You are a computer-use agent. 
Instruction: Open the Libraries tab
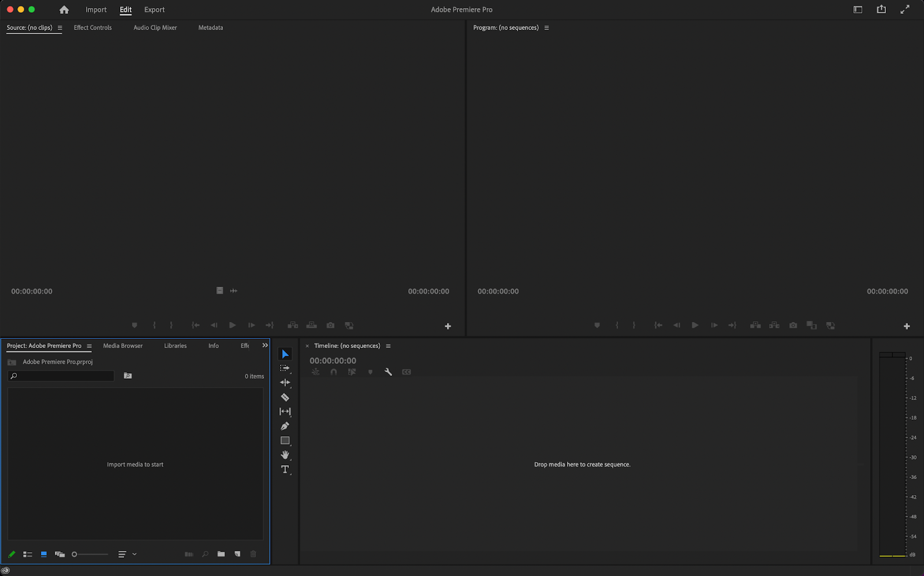point(176,346)
